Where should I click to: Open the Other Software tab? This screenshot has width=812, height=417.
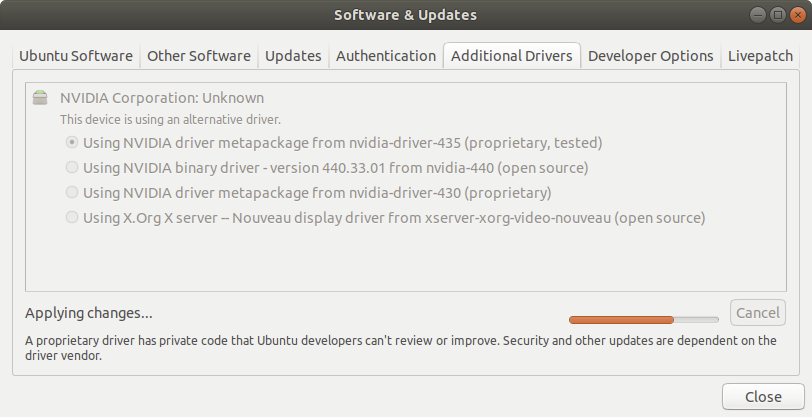199,56
